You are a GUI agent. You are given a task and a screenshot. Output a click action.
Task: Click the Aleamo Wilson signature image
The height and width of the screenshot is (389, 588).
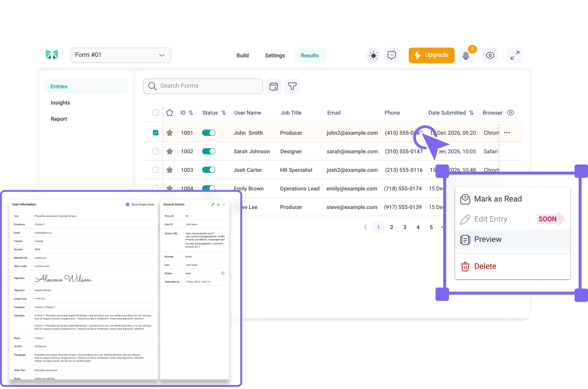click(x=63, y=279)
